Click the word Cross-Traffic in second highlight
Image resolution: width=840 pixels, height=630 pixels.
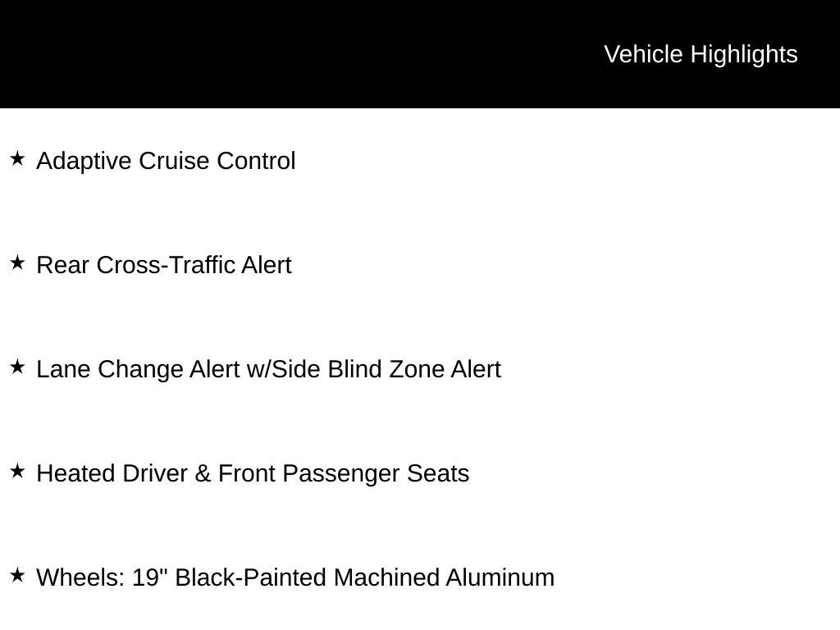point(165,265)
